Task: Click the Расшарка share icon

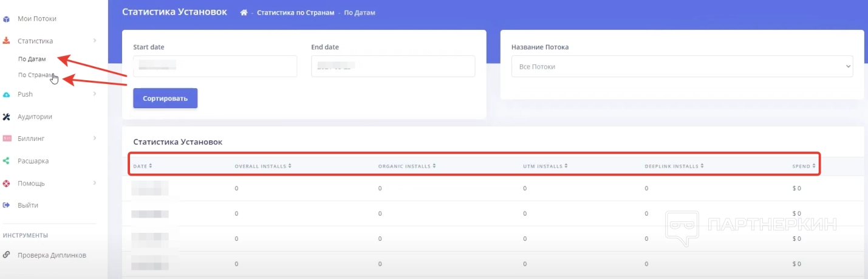Action: tap(7, 161)
